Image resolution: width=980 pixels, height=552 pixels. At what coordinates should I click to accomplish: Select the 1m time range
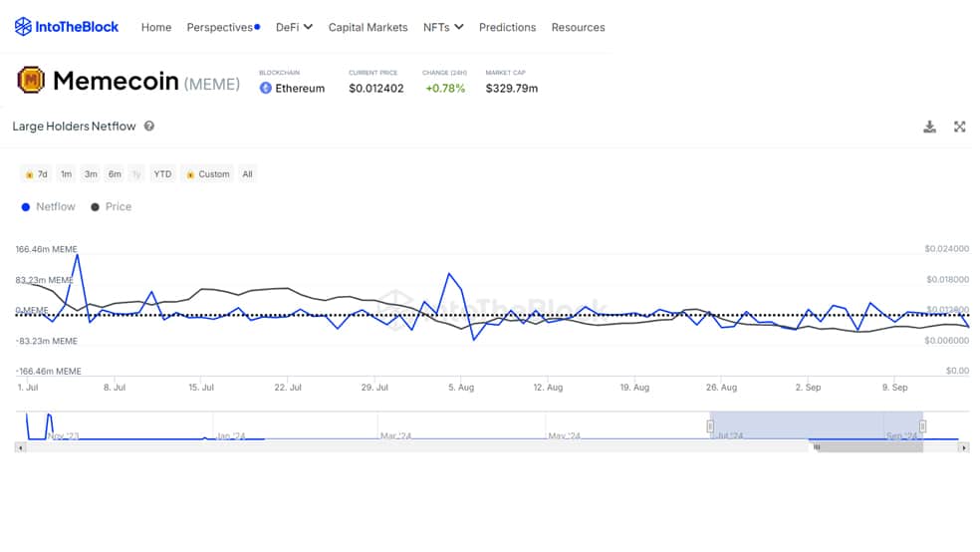(x=67, y=174)
